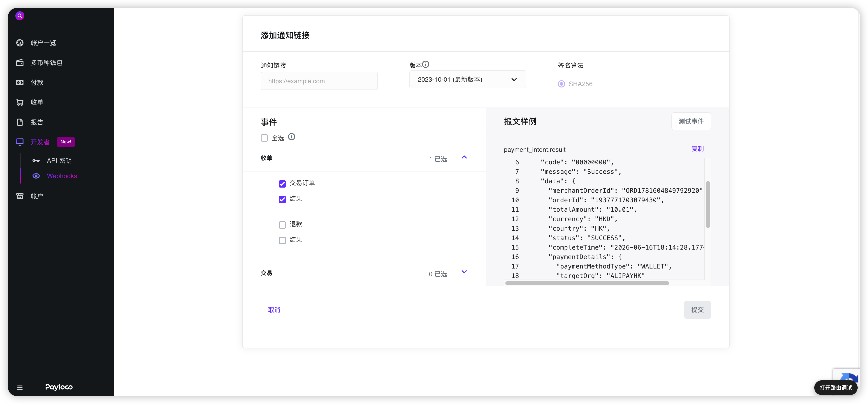This screenshot has height=404, width=868.
Task: Click code line "currency": "HKD"
Action: pos(583,219)
